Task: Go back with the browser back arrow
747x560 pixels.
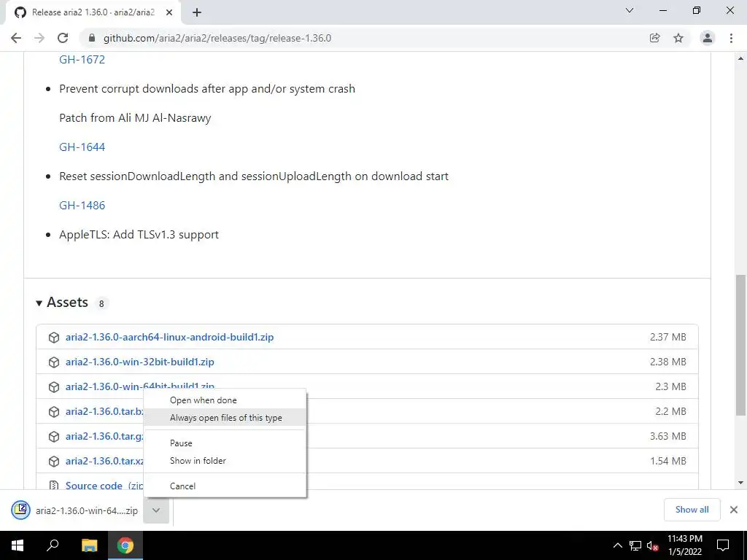Action: pyautogui.click(x=16, y=38)
